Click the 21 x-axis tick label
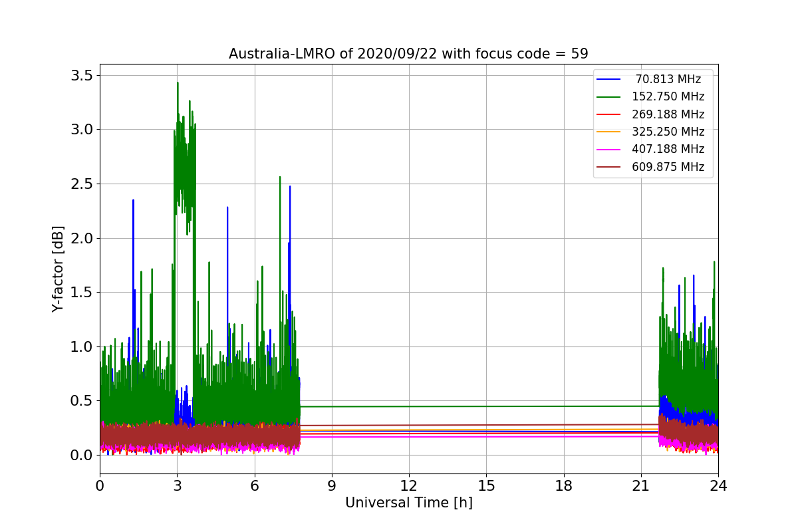 [640, 486]
